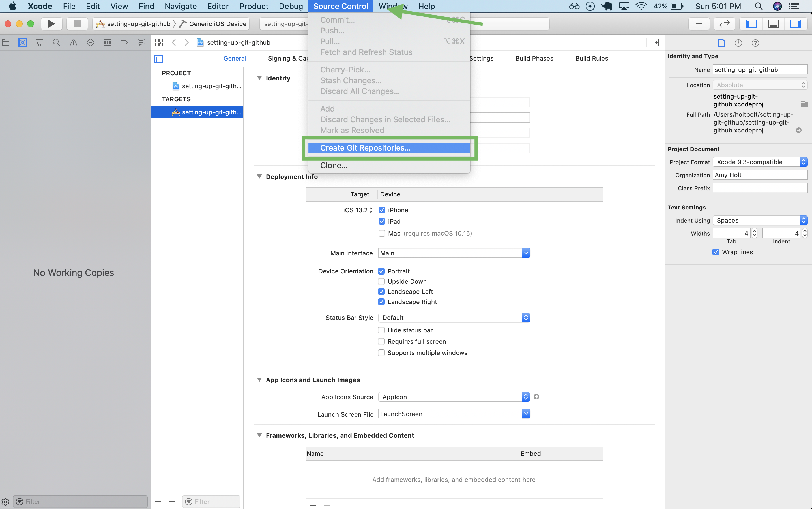Click the Source Control menu item
Image resolution: width=812 pixels, height=509 pixels.
tap(340, 7)
